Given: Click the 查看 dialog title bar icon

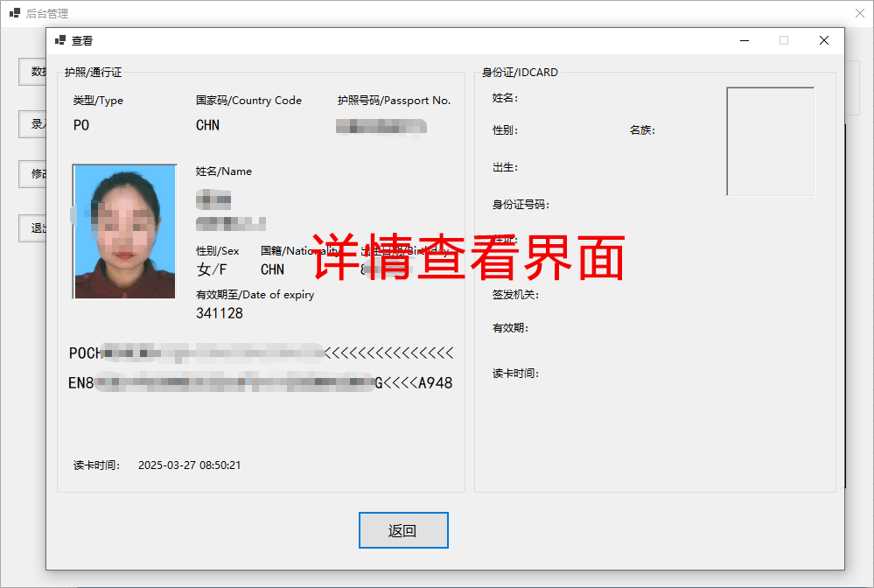Looking at the screenshot, I should pos(60,40).
